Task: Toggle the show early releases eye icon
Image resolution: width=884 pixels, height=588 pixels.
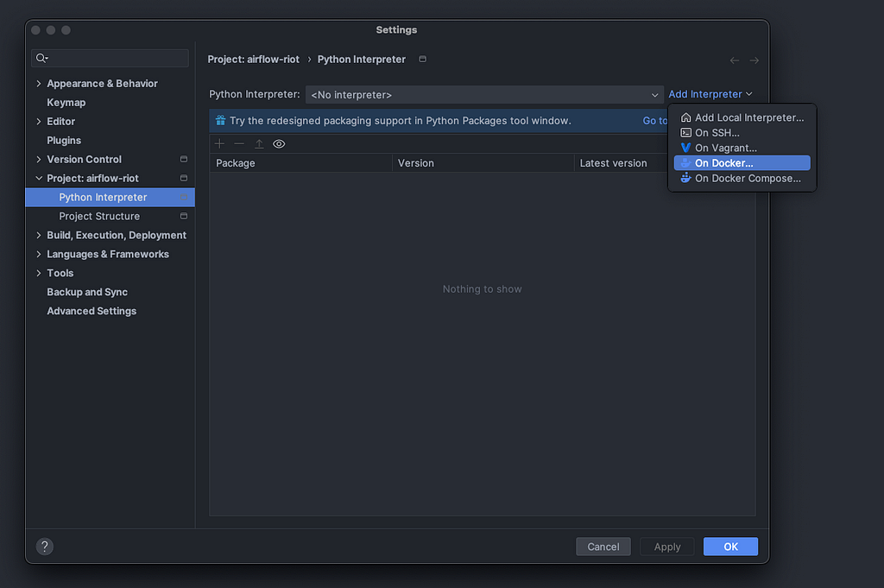Action: point(279,143)
